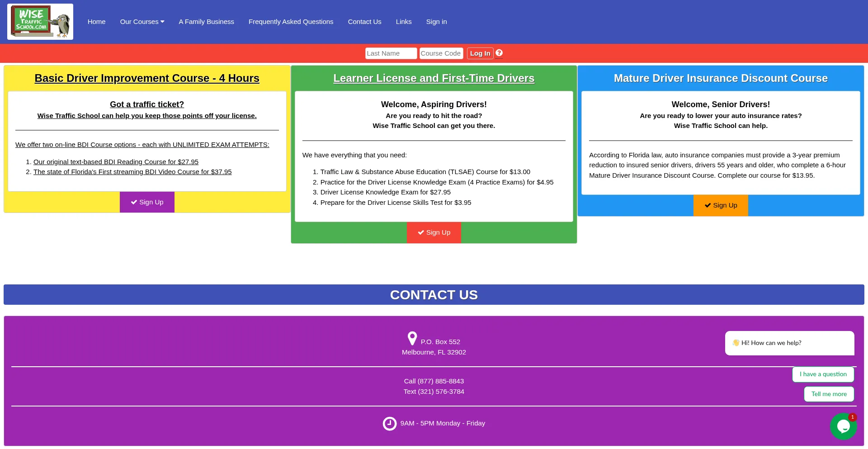868x449 pixels.
Task: Click the clock icon beside business hours
Action: (x=390, y=424)
